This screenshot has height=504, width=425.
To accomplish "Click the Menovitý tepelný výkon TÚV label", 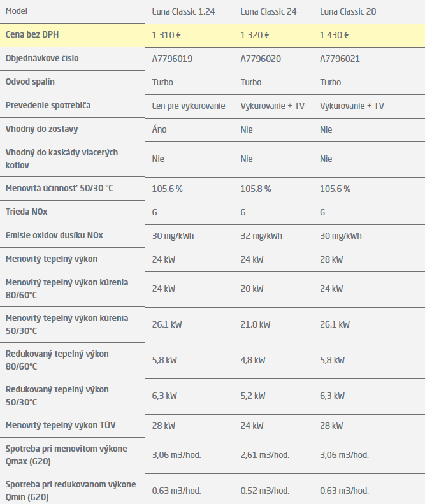I will pyautogui.click(x=61, y=424).
